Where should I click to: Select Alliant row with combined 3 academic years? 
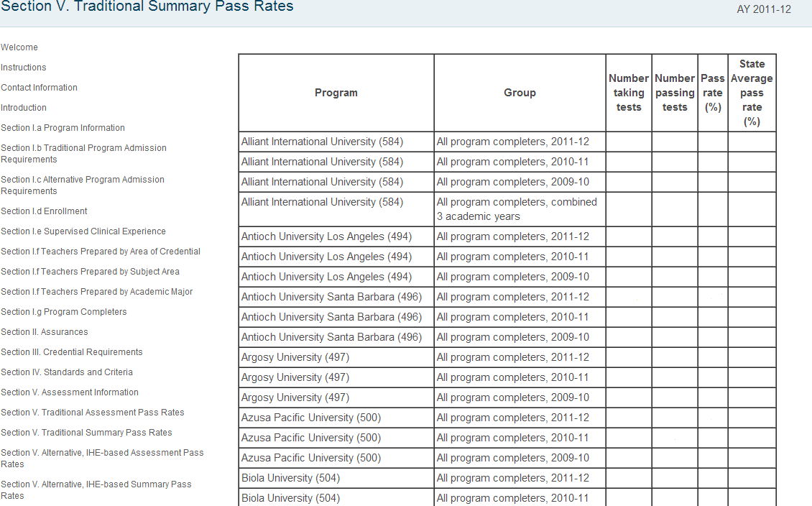pyautogui.click(x=507, y=209)
